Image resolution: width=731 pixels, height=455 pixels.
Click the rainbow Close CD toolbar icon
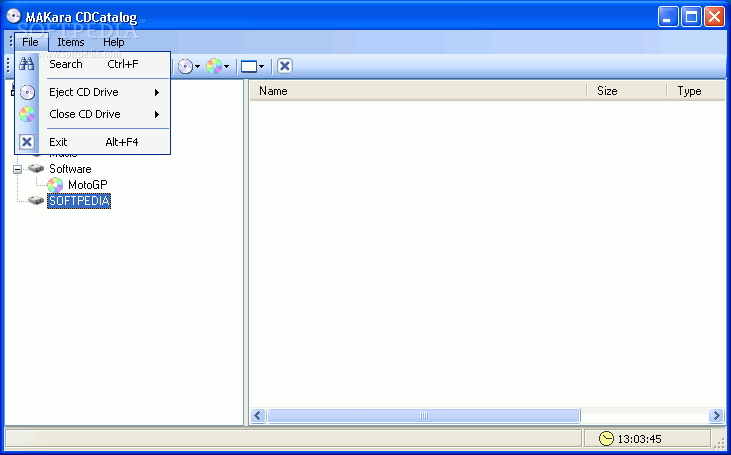click(x=214, y=67)
